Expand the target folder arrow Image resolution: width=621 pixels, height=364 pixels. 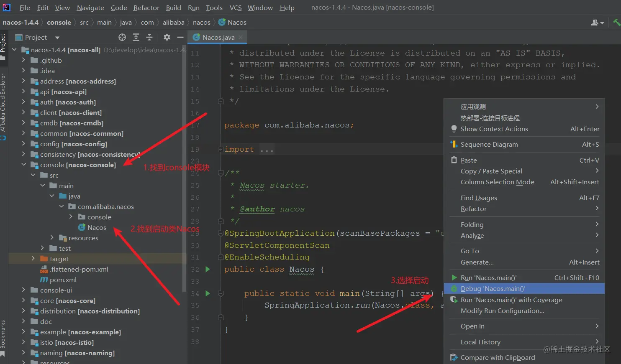(x=33, y=259)
